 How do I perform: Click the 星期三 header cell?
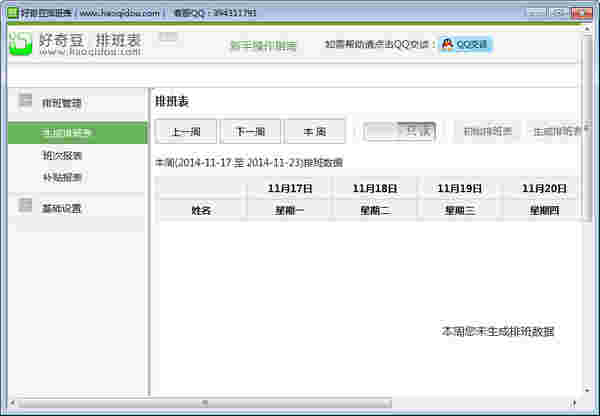tap(459, 210)
